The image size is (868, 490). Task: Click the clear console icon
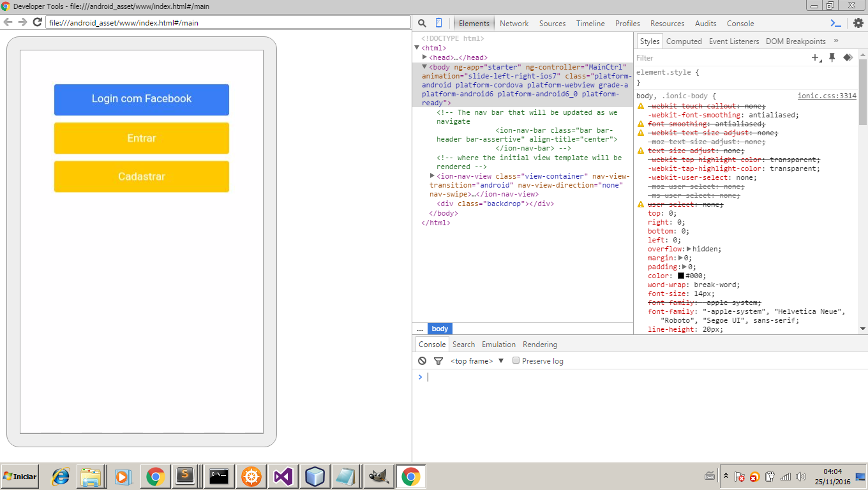click(x=422, y=361)
